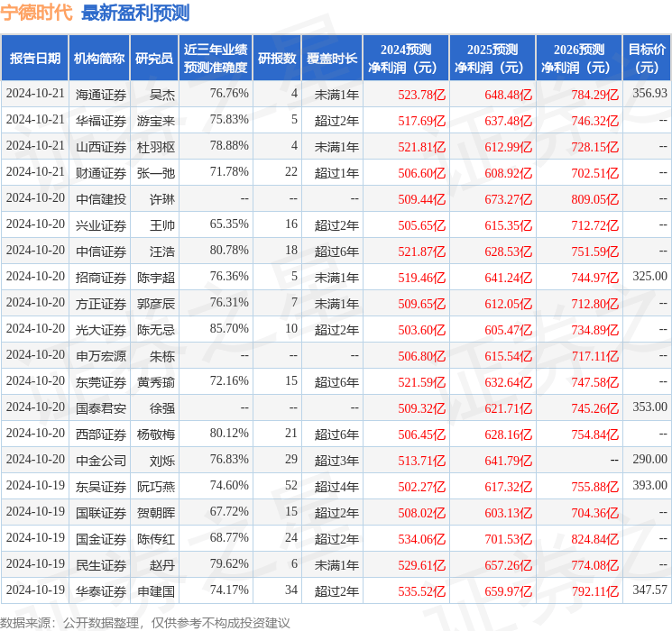Click accuracy value 65.35%
Viewport: 672px width, 631px height.
pos(229,224)
